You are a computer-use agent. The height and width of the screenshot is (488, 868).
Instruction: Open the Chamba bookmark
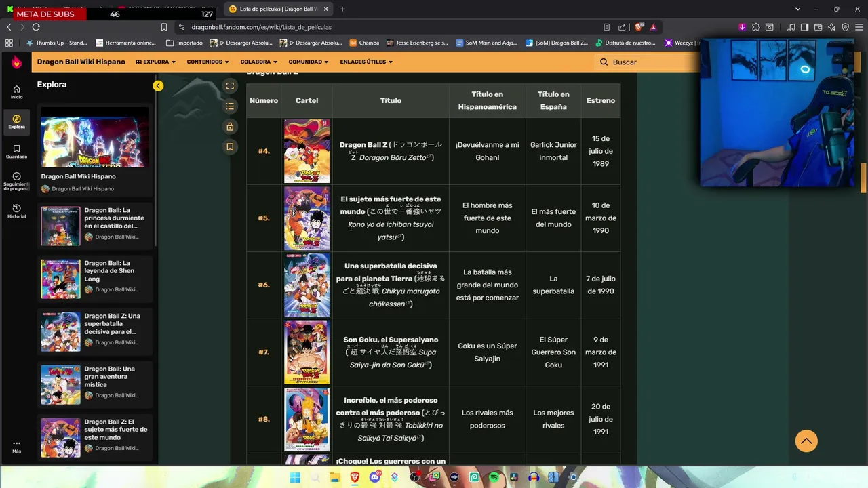click(x=364, y=43)
